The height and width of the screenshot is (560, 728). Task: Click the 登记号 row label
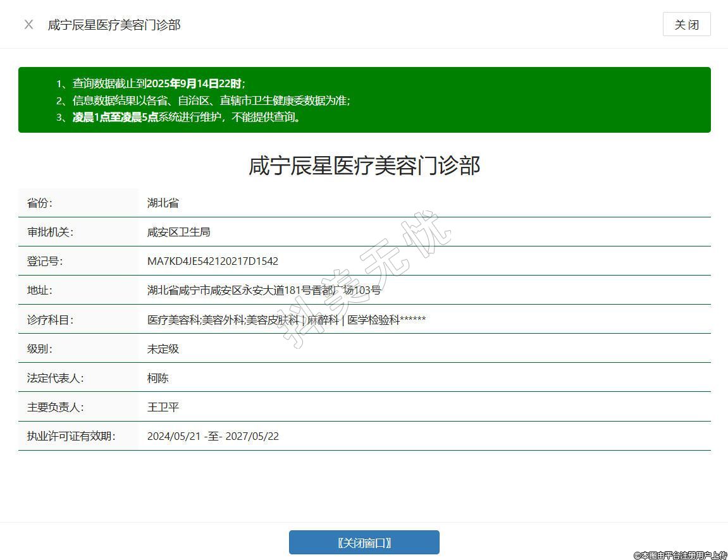coord(45,261)
